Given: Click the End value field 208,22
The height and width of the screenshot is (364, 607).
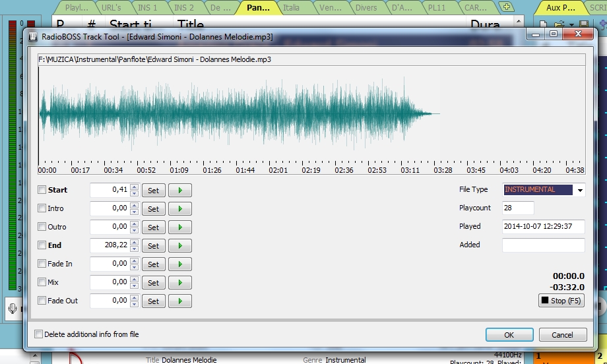Looking at the screenshot, I should 110,245.
